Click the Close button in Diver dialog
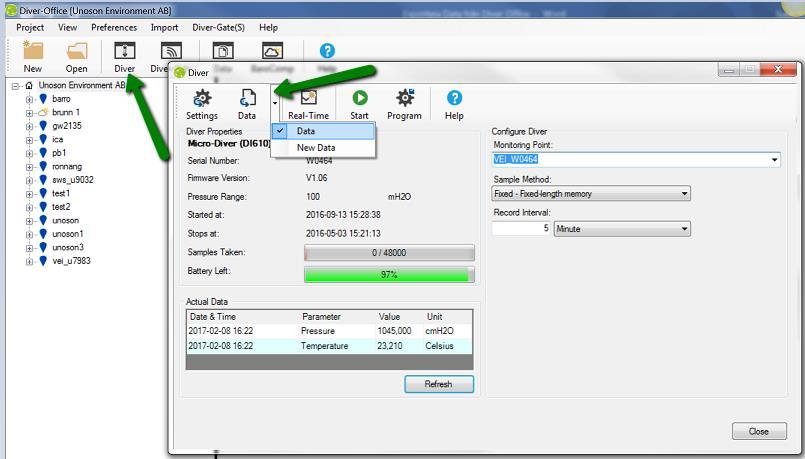The height and width of the screenshot is (459, 805). [x=759, y=431]
